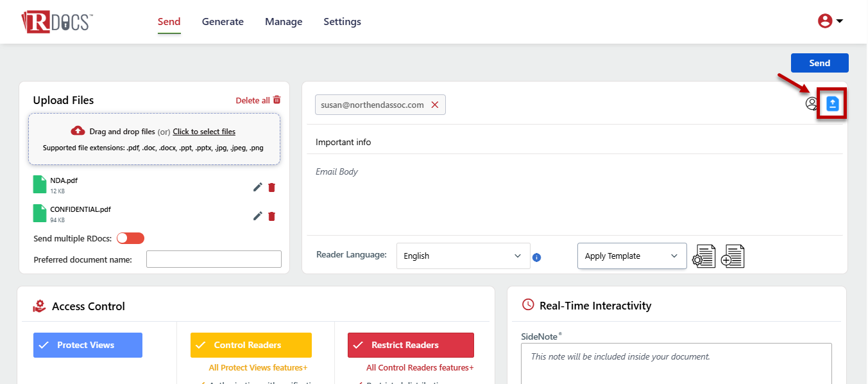
Task: Toggle the Send multiple RDocs switch
Action: click(x=130, y=238)
